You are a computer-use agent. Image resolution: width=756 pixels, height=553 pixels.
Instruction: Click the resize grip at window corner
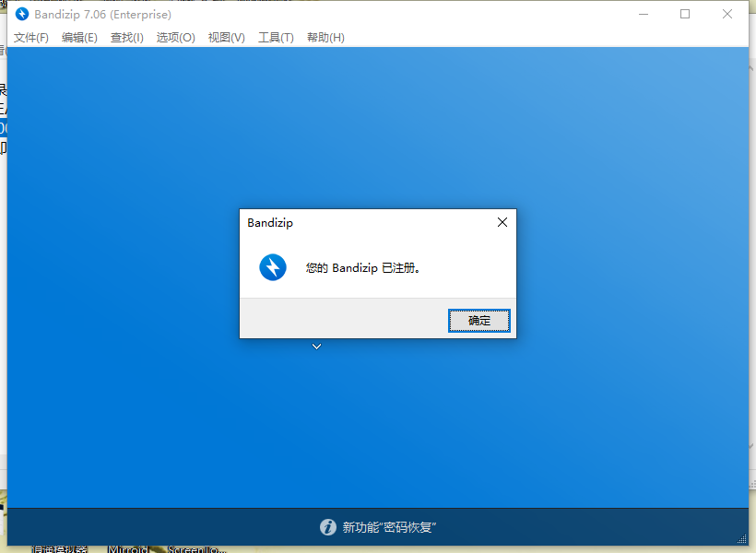742,539
